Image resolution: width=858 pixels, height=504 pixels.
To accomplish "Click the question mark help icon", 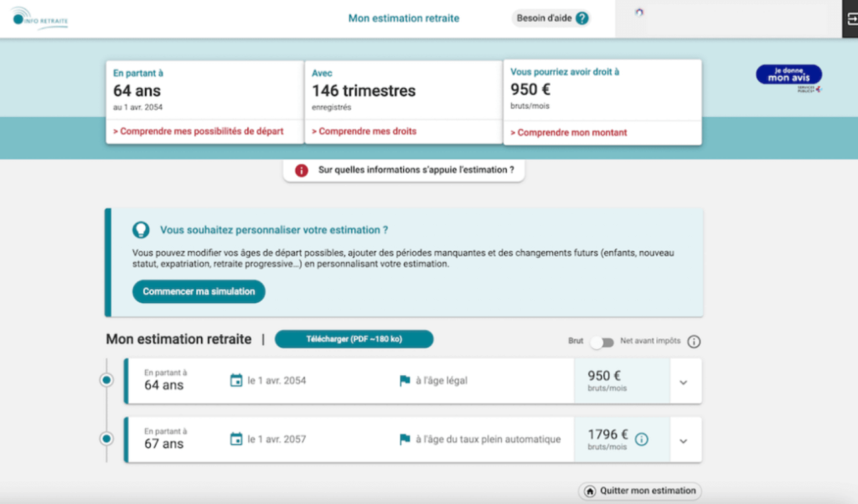I will [x=582, y=18].
